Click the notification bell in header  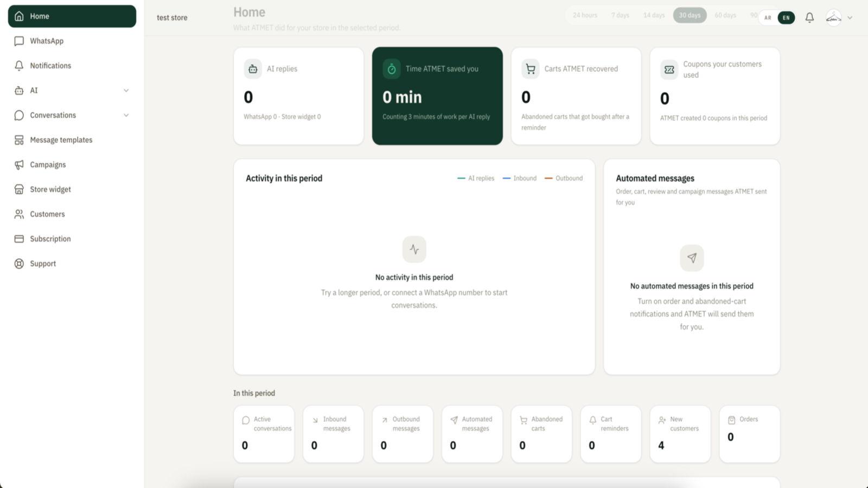(809, 18)
